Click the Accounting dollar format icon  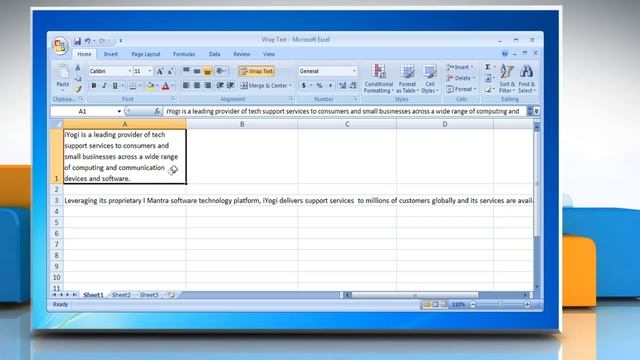pyautogui.click(x=304, y=85)
